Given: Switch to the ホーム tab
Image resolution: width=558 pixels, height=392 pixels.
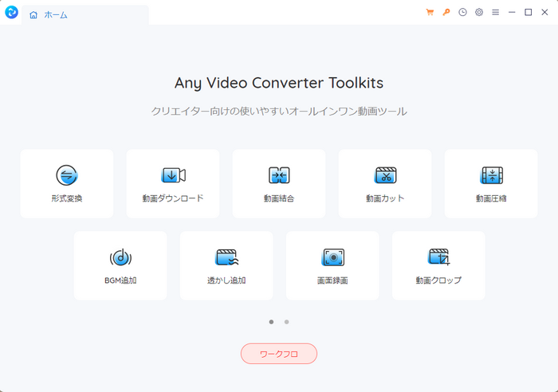Looking at the screenshot, I should coord(85,15).
